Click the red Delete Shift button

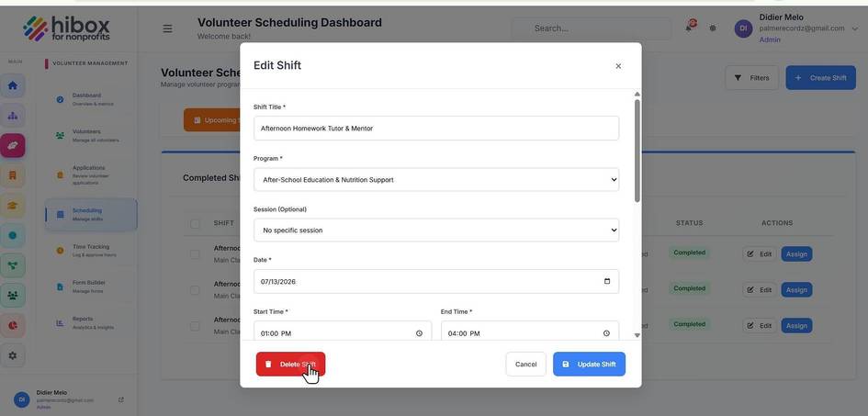(x=290, y=364)
